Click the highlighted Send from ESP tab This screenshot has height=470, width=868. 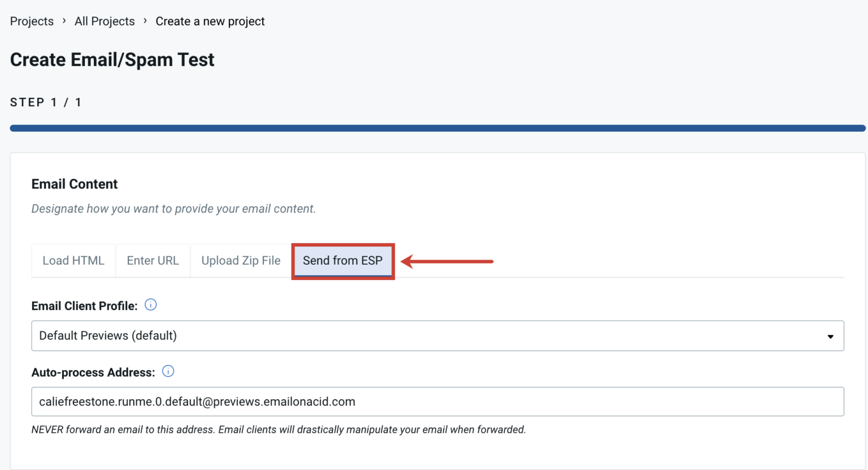click(x=342, y=261)
